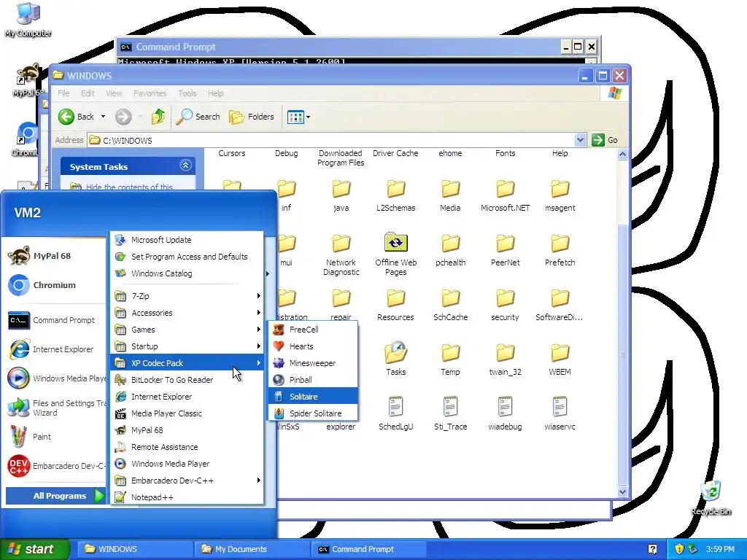Image resolution: width=747 pixels, height=560 pixels.
Task: Select the java folder
Action: coord(341,195)
